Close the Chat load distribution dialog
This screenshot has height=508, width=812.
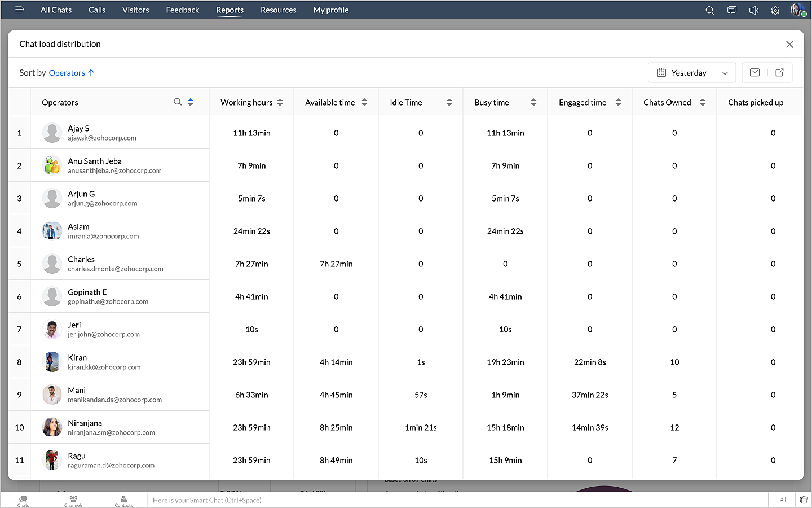point(789,45)
